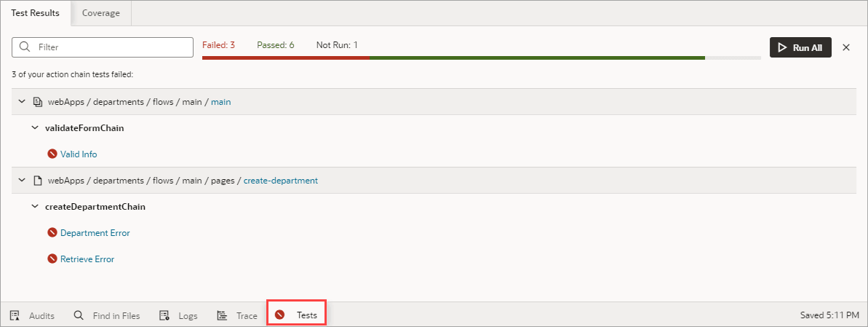Click the red failed Tests icon
Viewport: 868px width, 327px height.
point(280,315)
